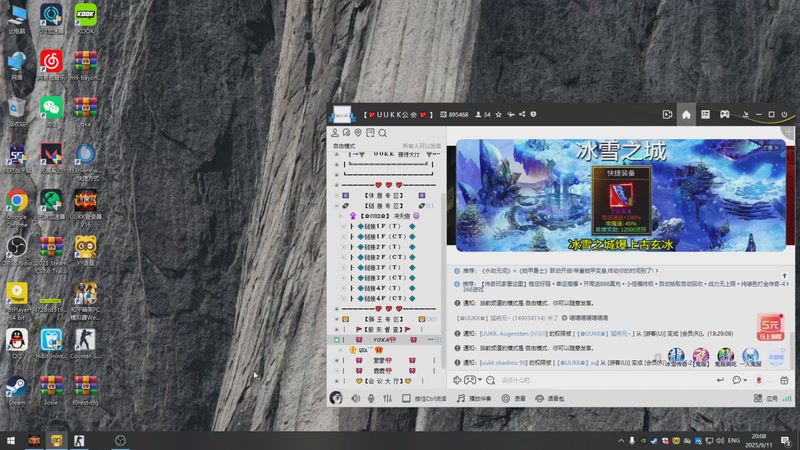Click the sound wave icon left of chat input
This screenshot has height=450, width=800.
coord(457,380)
